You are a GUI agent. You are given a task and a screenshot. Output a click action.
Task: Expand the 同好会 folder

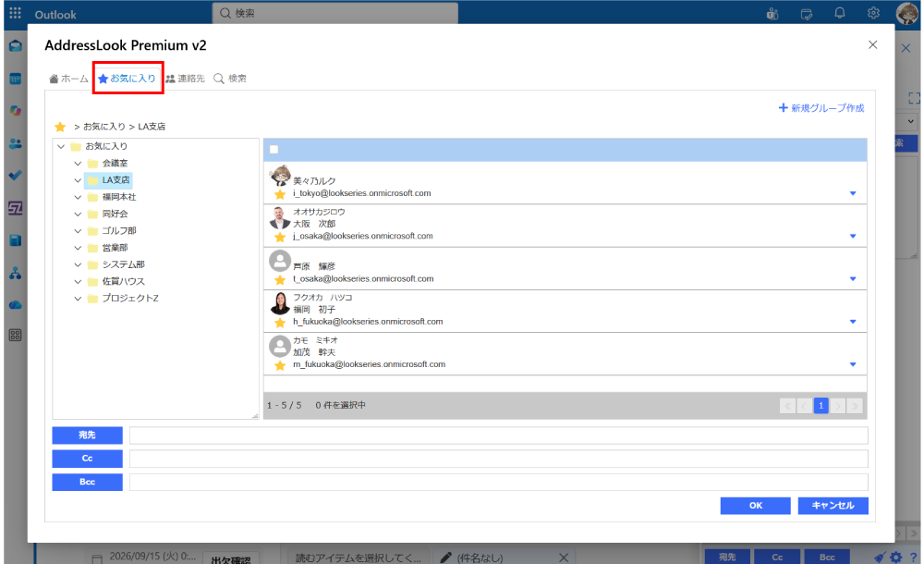tap(78, 215)
